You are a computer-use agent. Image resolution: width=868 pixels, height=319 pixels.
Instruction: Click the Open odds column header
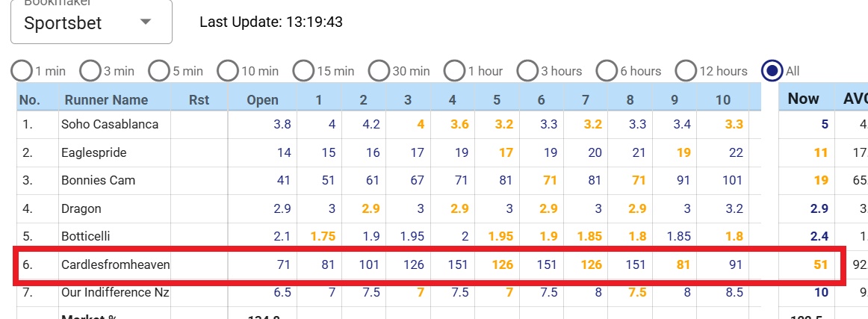[262, 99]
